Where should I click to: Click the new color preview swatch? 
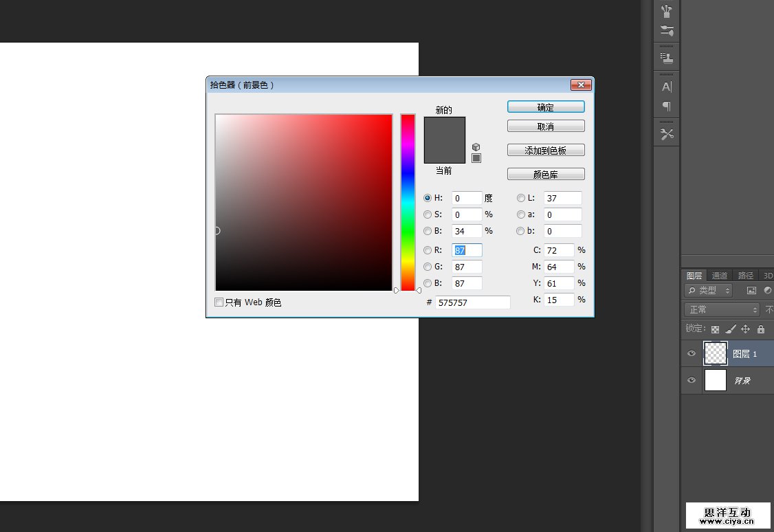(x=444, y=129)
